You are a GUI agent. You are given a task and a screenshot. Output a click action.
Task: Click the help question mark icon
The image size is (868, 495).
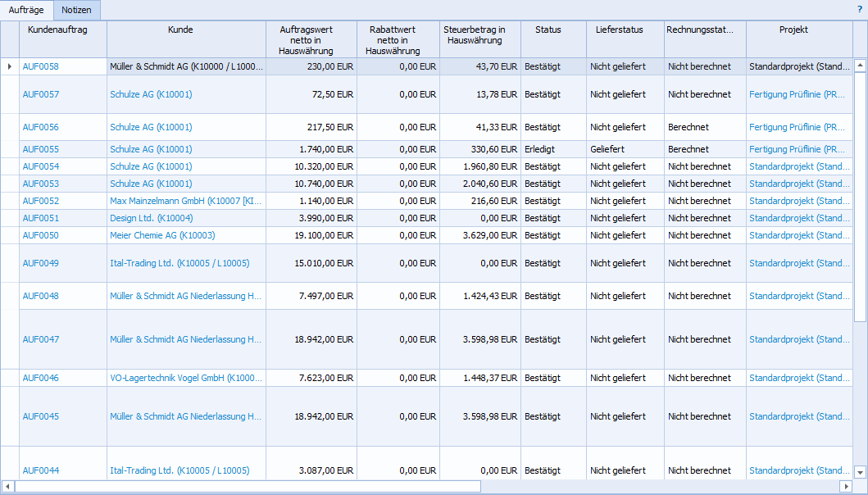pyautogui.click(x=859, y=10)
